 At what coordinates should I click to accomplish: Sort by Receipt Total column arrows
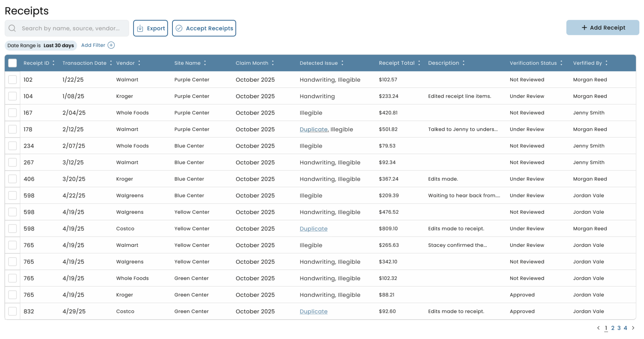(x=419, y=63)
